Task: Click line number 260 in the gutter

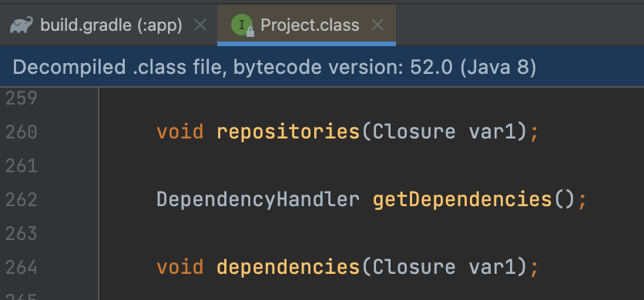Action: [x=22, y=132]
